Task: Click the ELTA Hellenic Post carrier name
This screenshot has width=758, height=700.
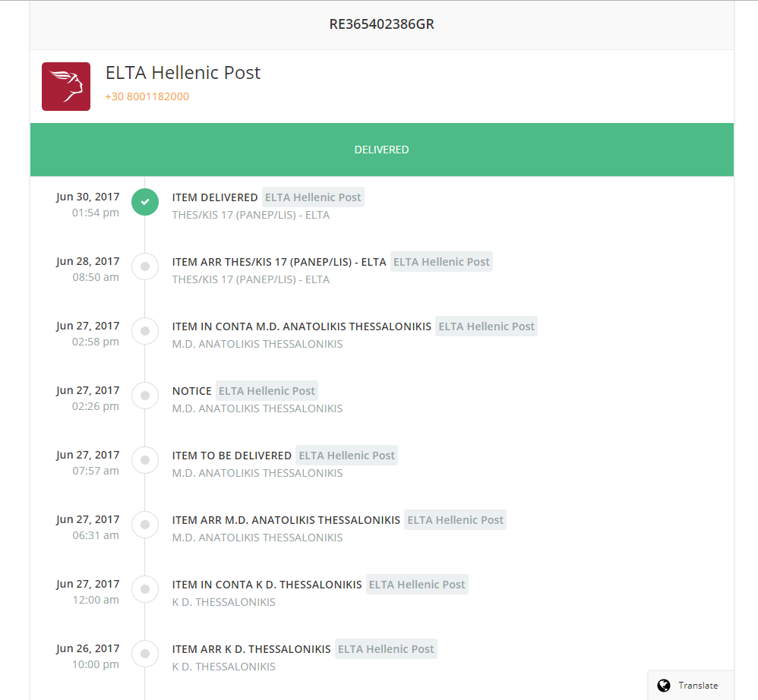Action: click(182, 73)
